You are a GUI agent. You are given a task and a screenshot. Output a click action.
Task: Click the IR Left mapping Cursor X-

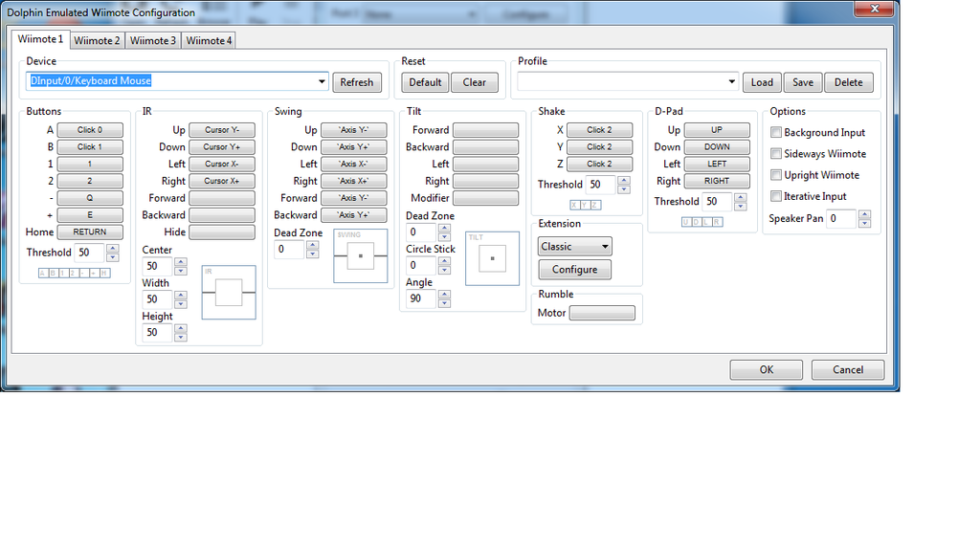pos(222,164)
